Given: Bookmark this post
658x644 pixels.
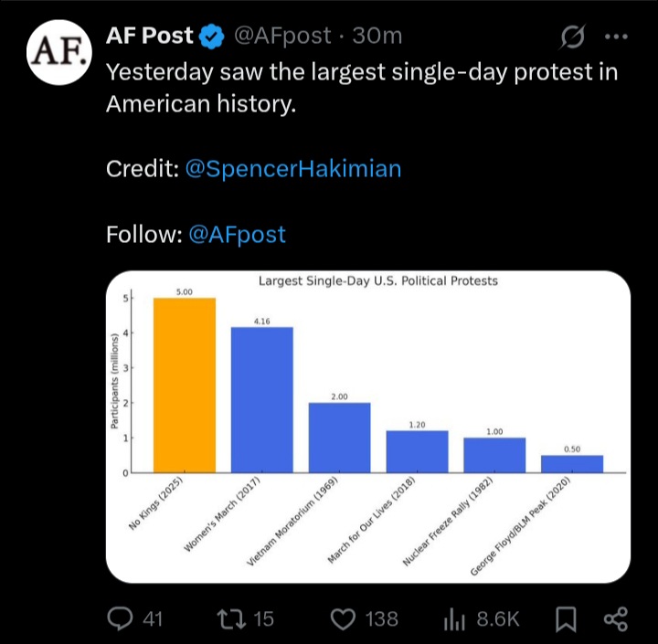Looking at the screenshot, I should (x=566, y=619).
